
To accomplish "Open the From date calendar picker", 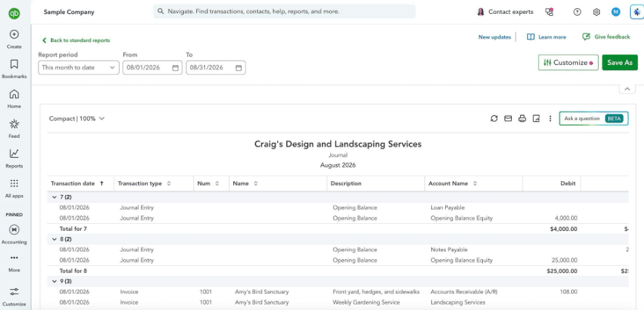I will (x=175, y=68).
